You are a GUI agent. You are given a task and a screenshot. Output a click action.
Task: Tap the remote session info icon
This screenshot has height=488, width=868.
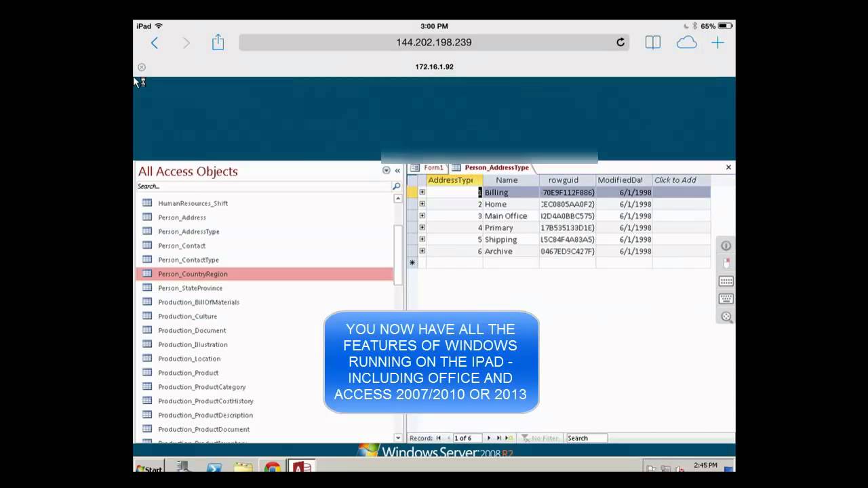(x=726, y=245)
